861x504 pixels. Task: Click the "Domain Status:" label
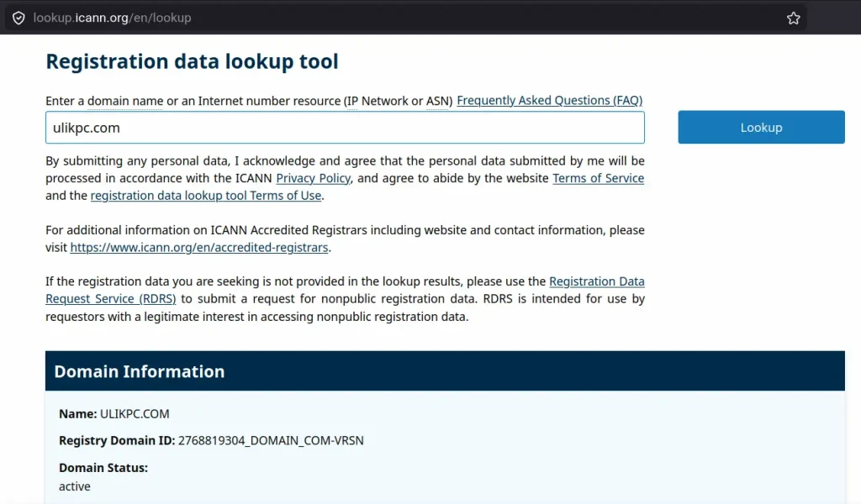103,468
